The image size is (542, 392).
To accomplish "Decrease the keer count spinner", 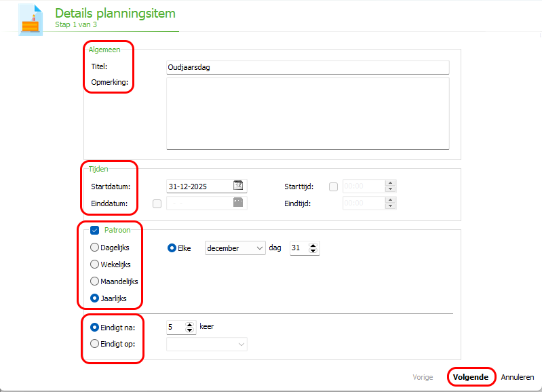I will (x=189, y=330).
